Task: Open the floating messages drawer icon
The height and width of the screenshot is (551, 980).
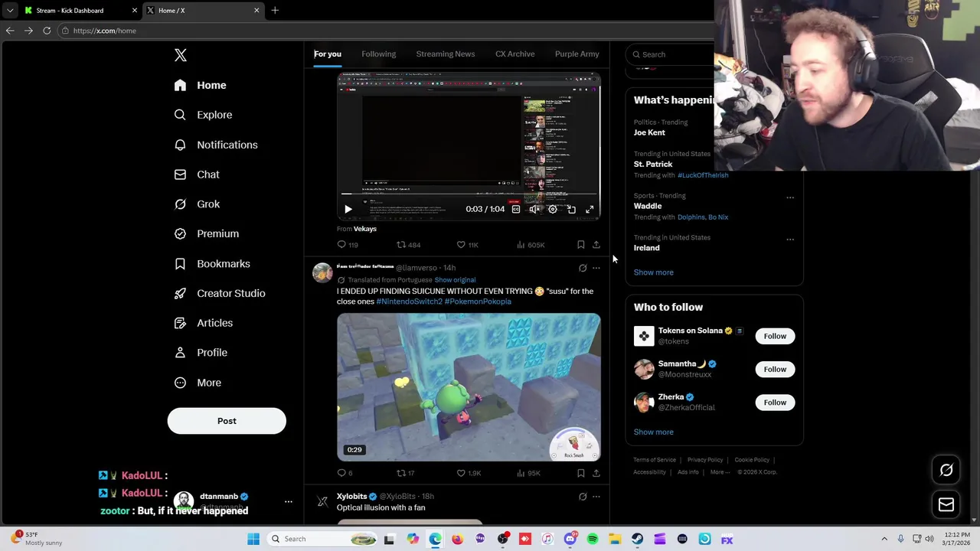Action: 946,504
